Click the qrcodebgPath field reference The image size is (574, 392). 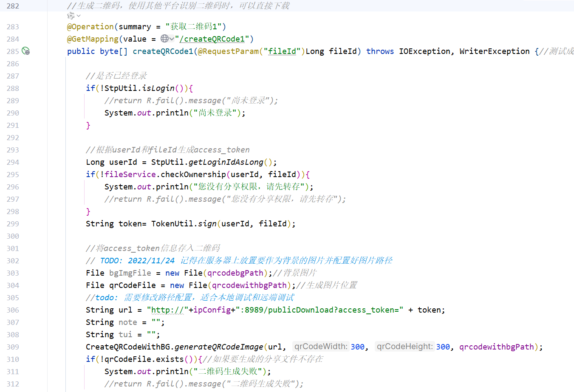click(235, 273)
